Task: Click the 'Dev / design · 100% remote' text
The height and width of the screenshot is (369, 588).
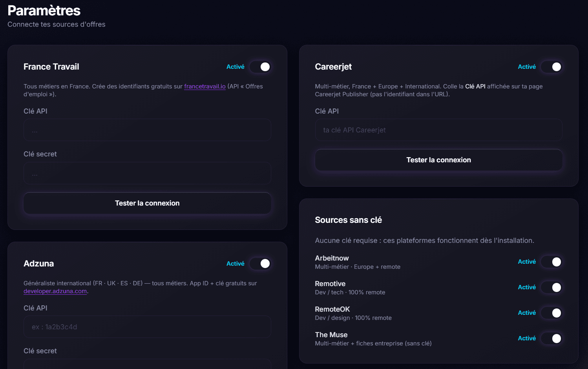Action: click(353, 318)
